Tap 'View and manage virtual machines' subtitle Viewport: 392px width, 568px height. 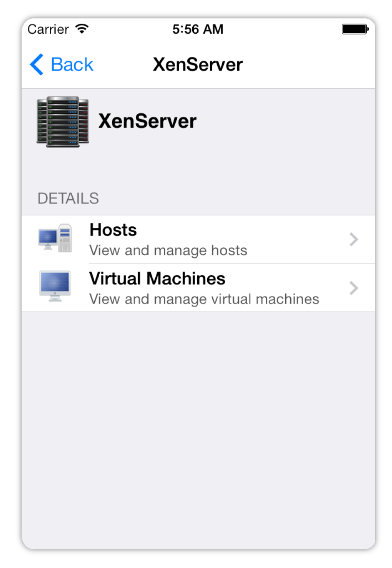click(204, 299)
